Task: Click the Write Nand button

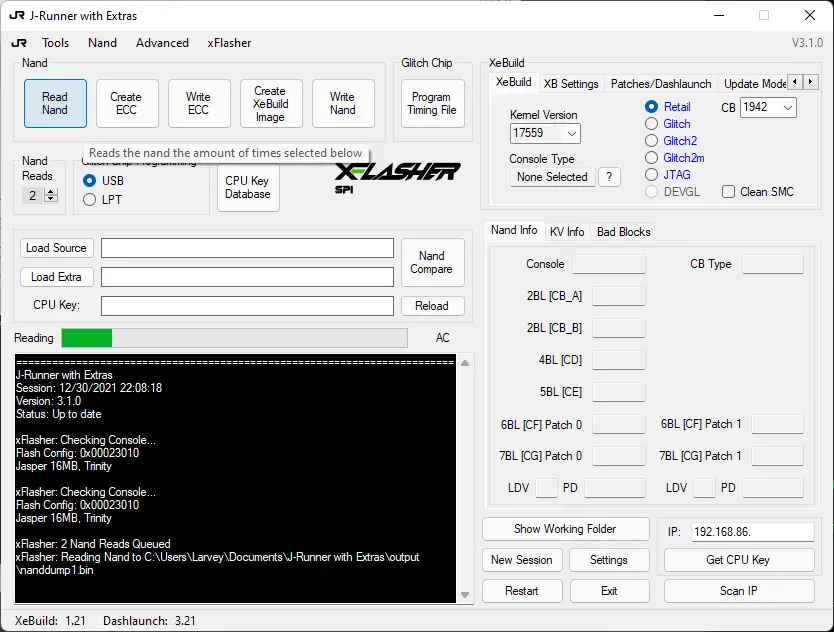Action: pos(343,103)
